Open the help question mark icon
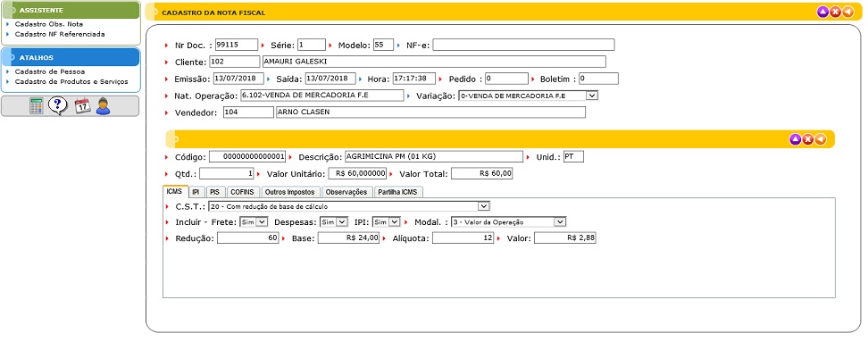 [x=58, y=105]
